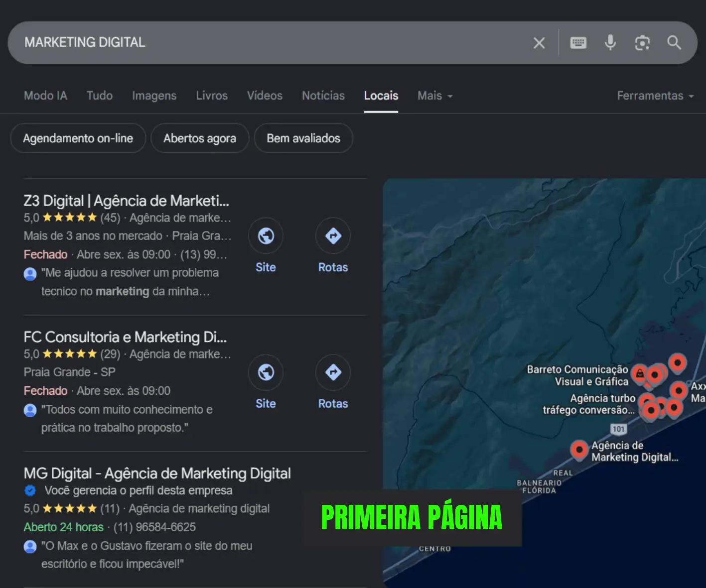The image size is (706, 588).
Task: Click Rotas text label under FC Consultoria
Action: click(x=333, y=404)
